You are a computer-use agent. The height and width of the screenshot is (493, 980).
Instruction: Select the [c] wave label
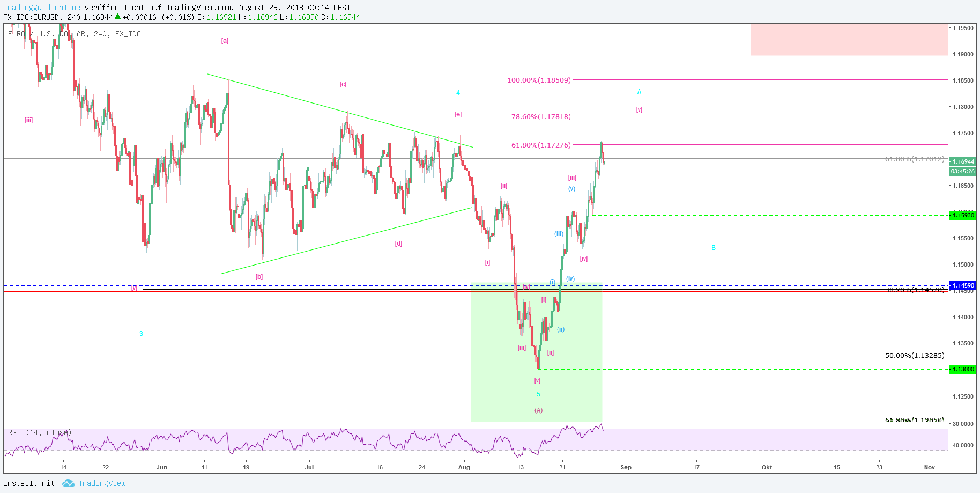tap(343, 84)
